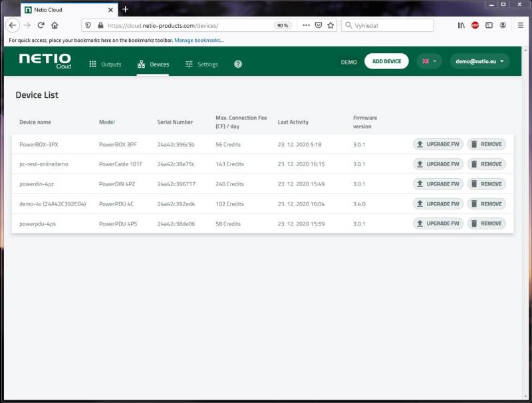532x403 pixels.
Task: Click model PowerCable 101F
Action: [121, 164]
